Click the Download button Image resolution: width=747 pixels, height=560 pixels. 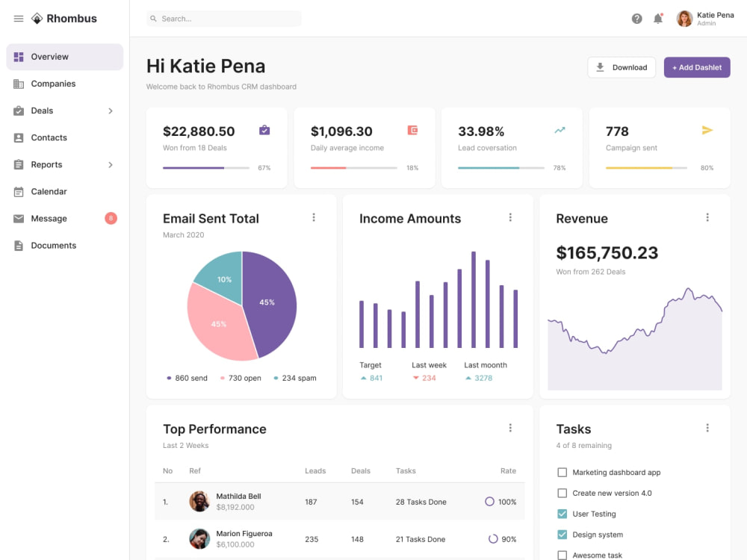pyautogui.click(x=622, y=67)
